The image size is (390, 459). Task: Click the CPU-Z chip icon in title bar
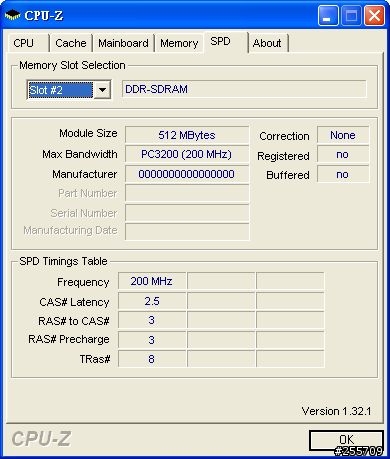pyautogui.click(x=12, y=15)
